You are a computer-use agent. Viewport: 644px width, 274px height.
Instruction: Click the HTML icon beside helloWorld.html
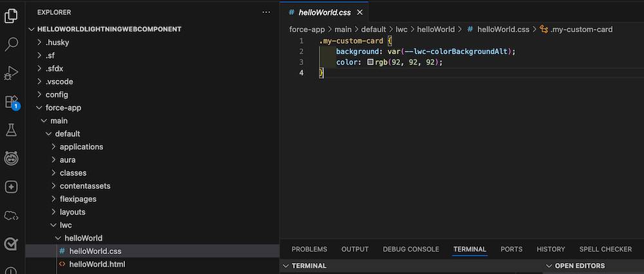(62, 264)
